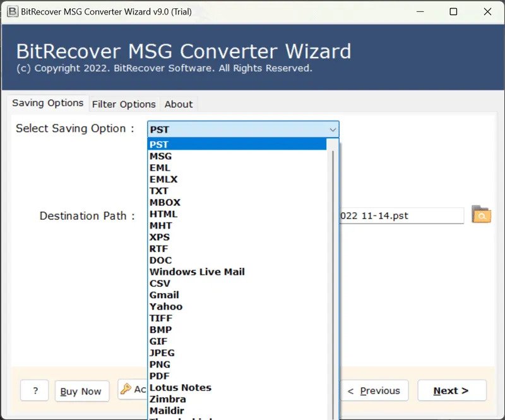Select RTF in the saving list

(x=237, y=249)
